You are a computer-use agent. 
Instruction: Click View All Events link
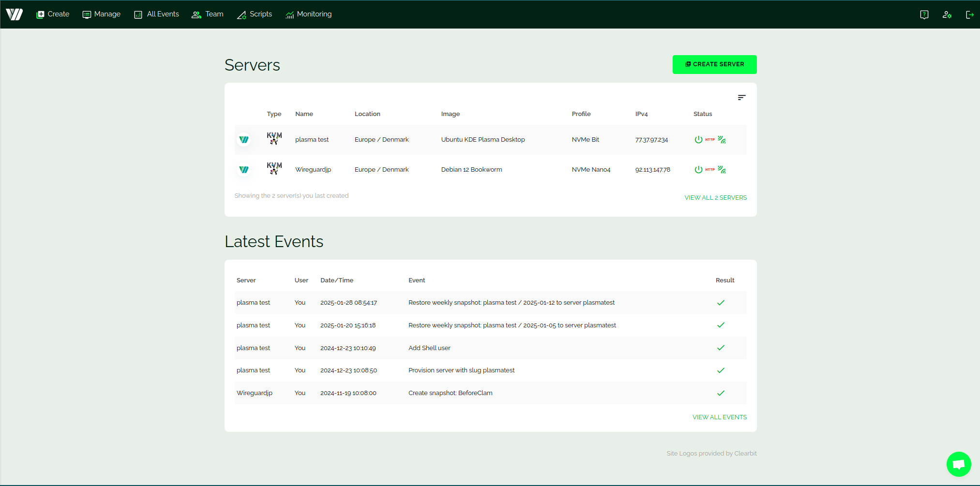pyautogui.click(x=719, y=417)
